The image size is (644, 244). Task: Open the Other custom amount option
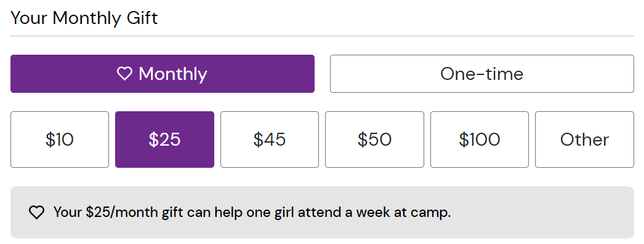point(584,140)
